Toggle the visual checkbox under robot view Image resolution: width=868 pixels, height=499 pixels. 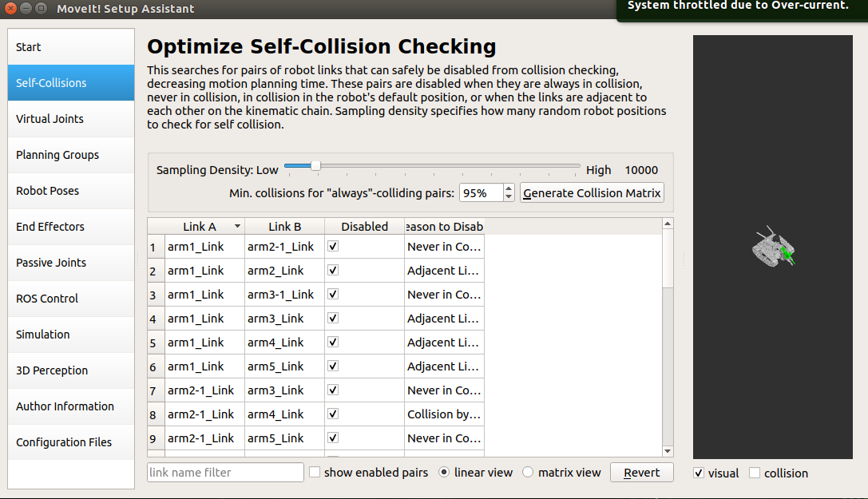699,473
